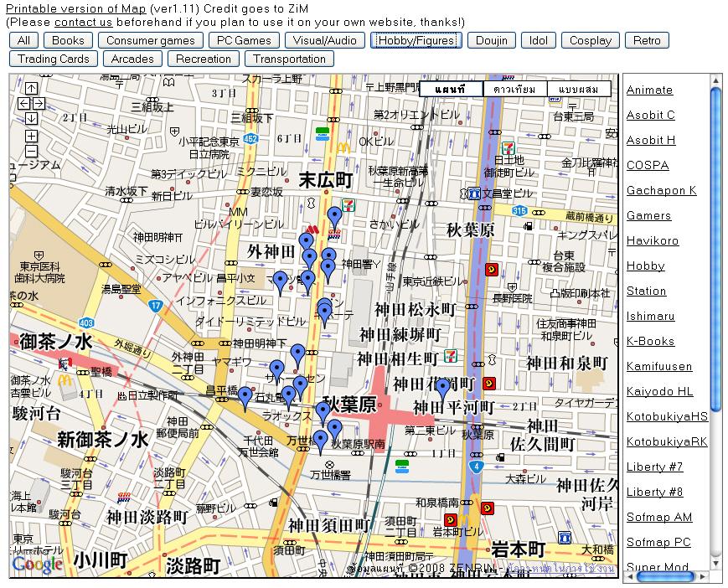Zoom out with the map minus button
728x588 pixels.
[x=31, y=151]
